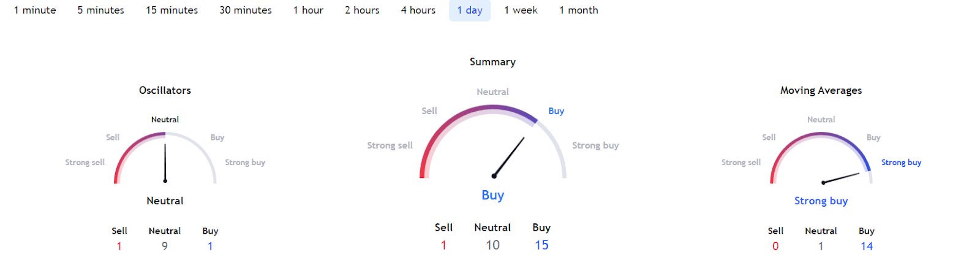This screenshot has width=980, height=262.
Task: Click the large blue Buy rating text
Action: (492, 195)
